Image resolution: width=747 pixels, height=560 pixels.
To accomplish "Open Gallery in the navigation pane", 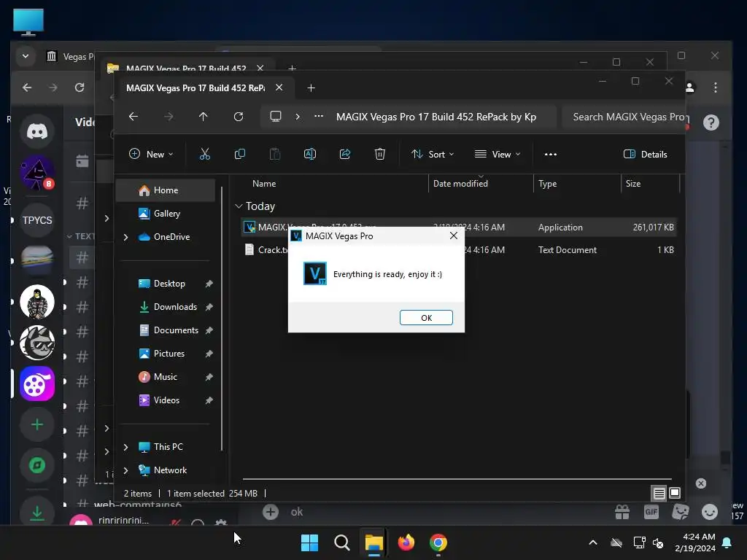I will tap(167, 214).
